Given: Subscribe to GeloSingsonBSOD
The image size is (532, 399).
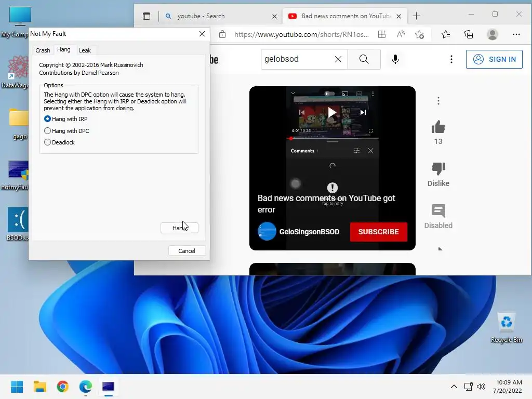Looking at the screenshot, I should click(378, 232).
